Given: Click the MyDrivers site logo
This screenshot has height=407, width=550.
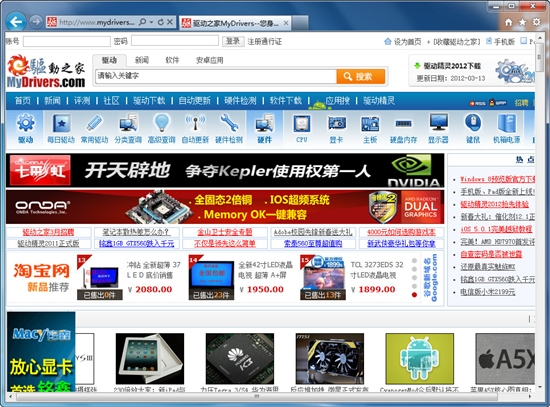Looking at the screenshot, I should coord(46,71).
